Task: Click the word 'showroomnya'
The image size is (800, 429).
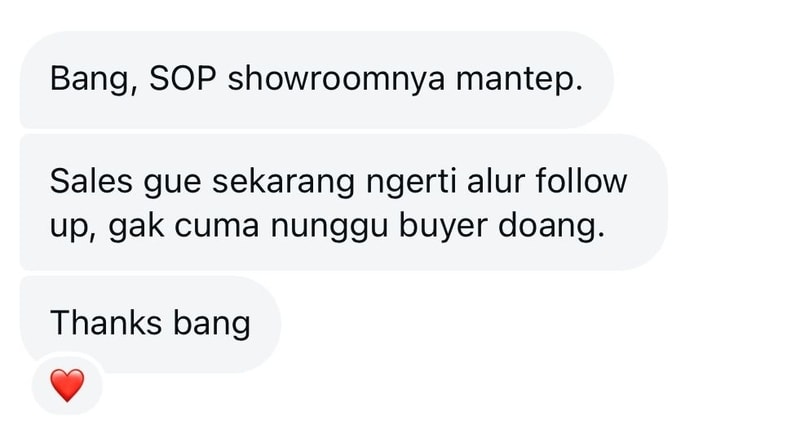Action: pos(336,81)
